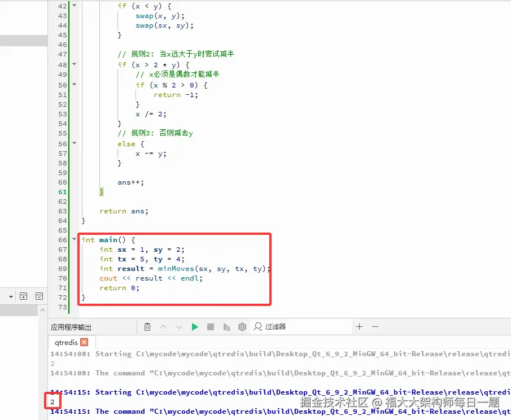Clear the application output with trash icon
This screenshot has height=420, width=511.
[x=147, y=327]
